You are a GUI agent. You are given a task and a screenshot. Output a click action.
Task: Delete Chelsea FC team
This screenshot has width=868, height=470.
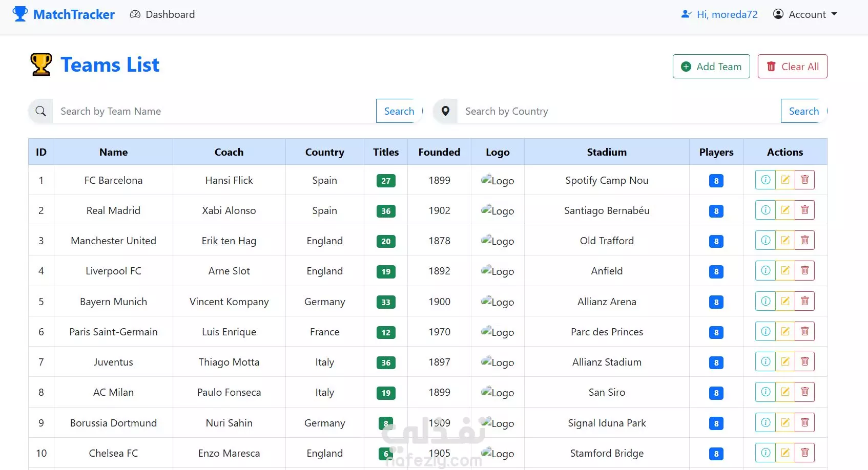[805, 453]
